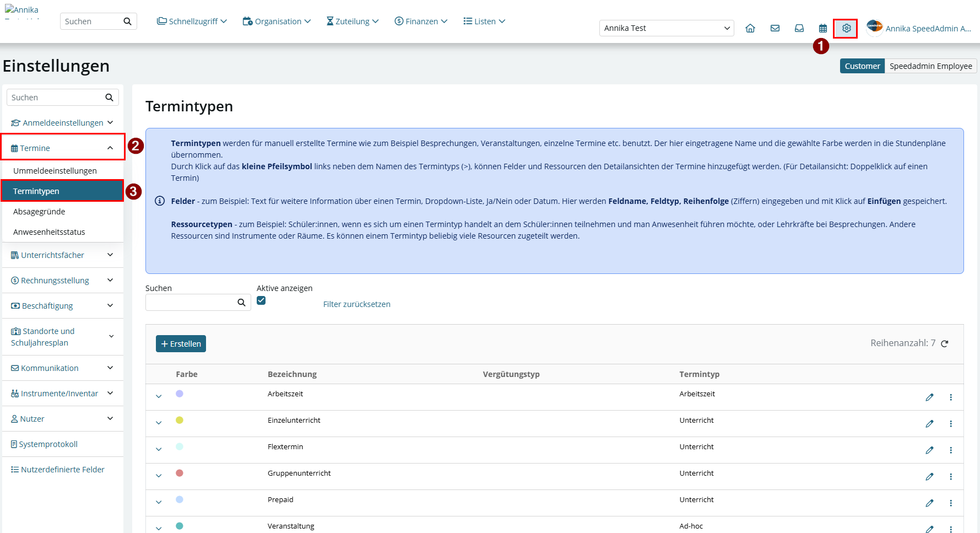Refresh the table with reload icon

click(945, 343)
